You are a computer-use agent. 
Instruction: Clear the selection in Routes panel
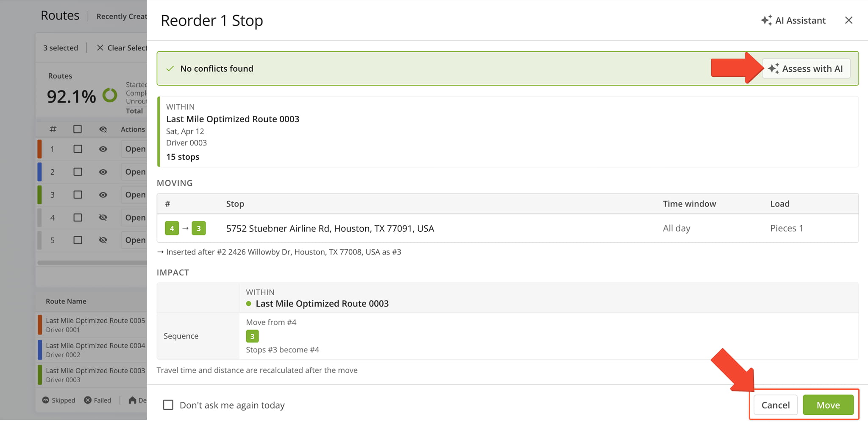tap(122, 48)
